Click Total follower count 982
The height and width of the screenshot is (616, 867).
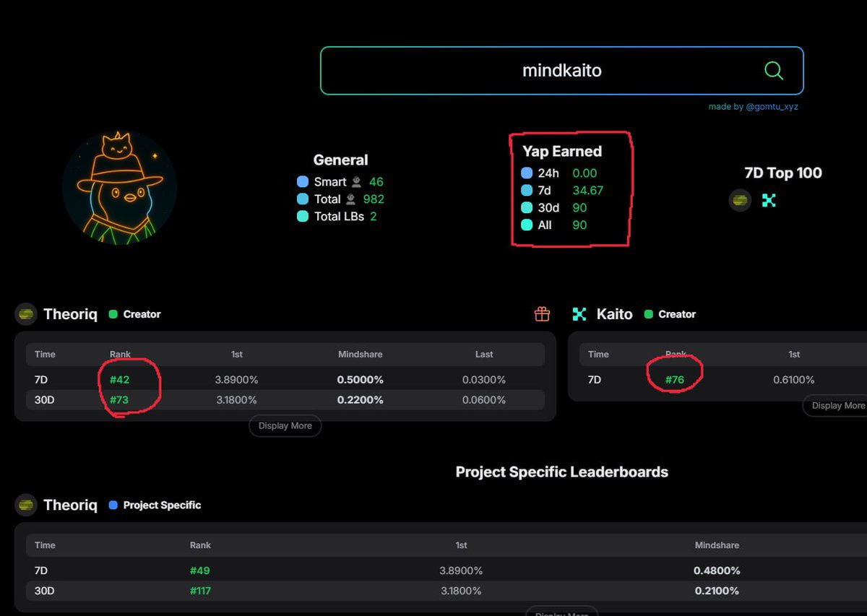[374, 199]
